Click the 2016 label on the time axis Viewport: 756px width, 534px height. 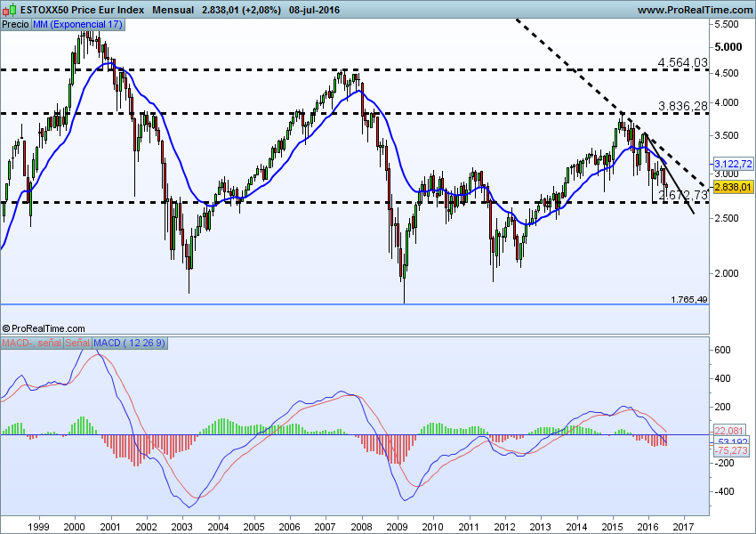click(x=647, y=527)
